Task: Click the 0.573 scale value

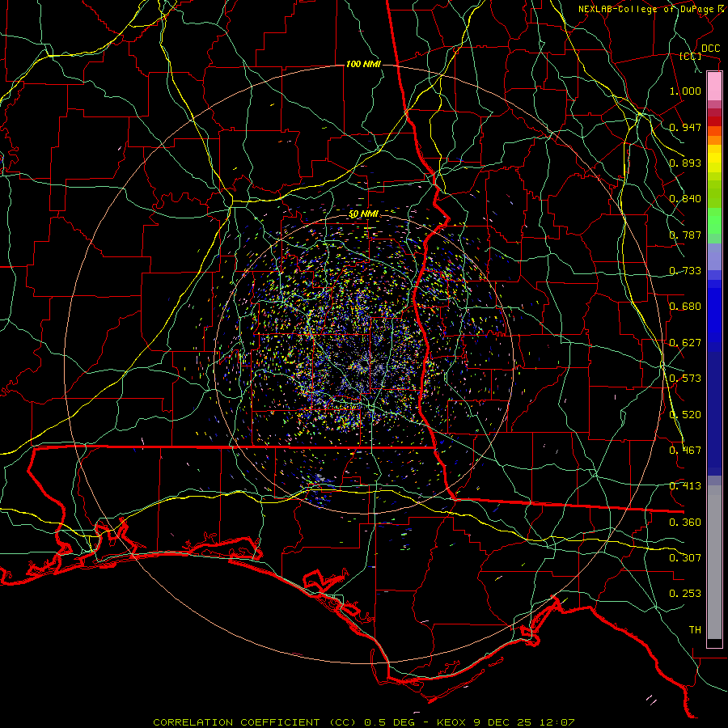Action: pyautogui.click(x=685, y=379)
